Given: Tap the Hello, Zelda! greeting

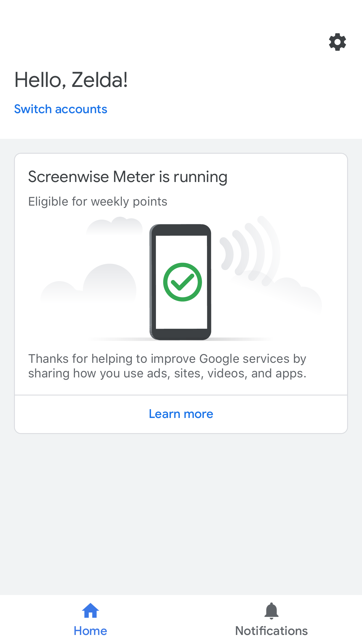Looking at the screenshot, I should pyautogui.click(x=71, y=80).
